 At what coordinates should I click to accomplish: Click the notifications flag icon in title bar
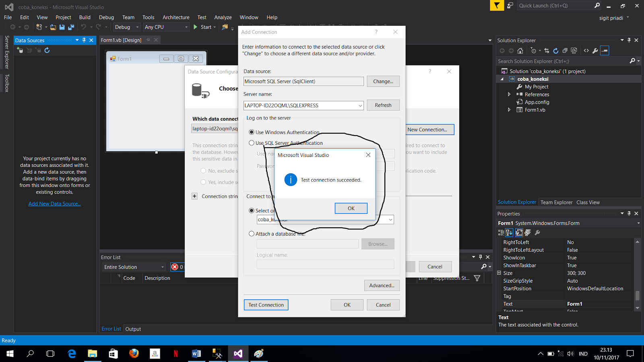point(497,6)
